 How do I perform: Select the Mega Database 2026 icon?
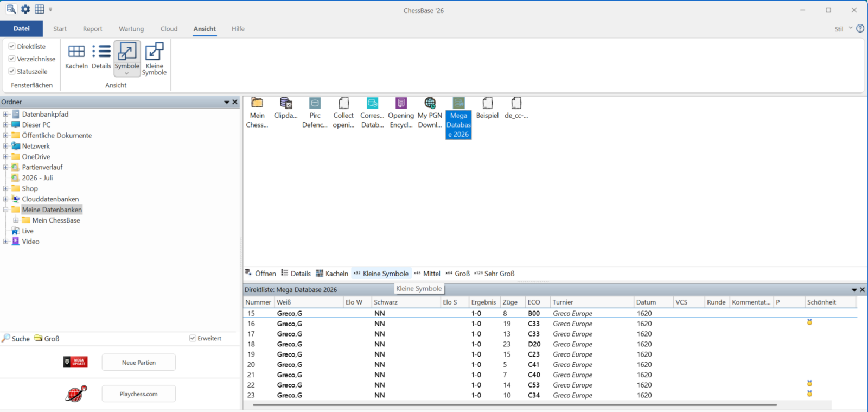(458, 118)
